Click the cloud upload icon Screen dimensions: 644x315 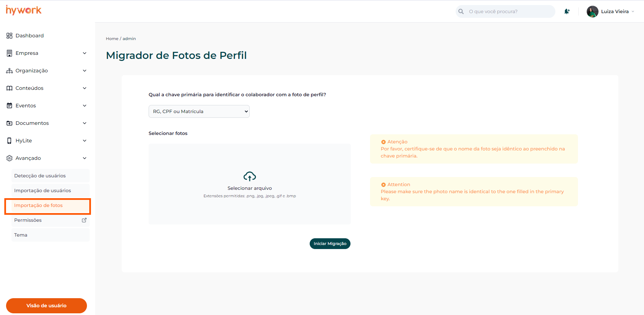249,176
